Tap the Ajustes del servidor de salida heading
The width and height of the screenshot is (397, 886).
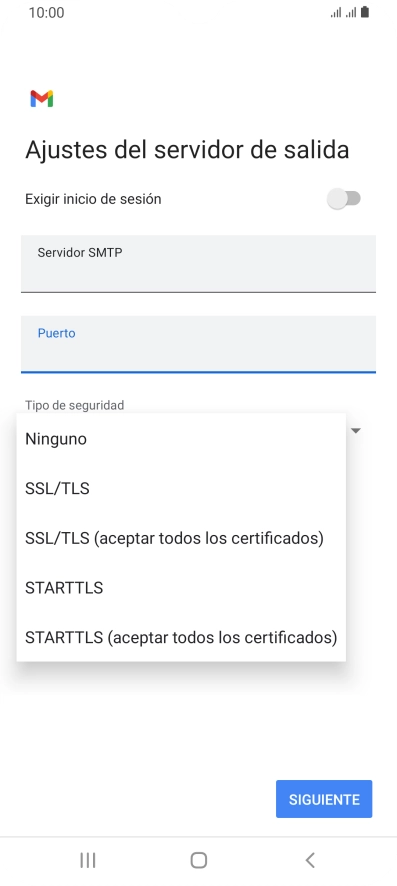click(187, 150)
